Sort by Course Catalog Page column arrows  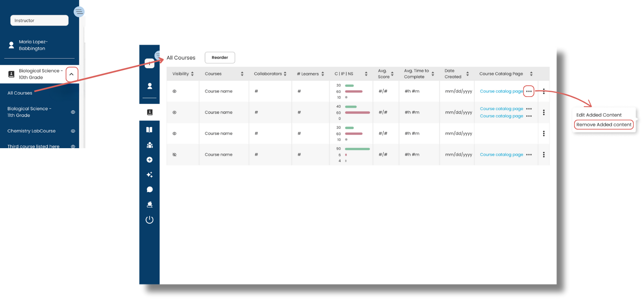pyautogui.click(x=531, y=74)
